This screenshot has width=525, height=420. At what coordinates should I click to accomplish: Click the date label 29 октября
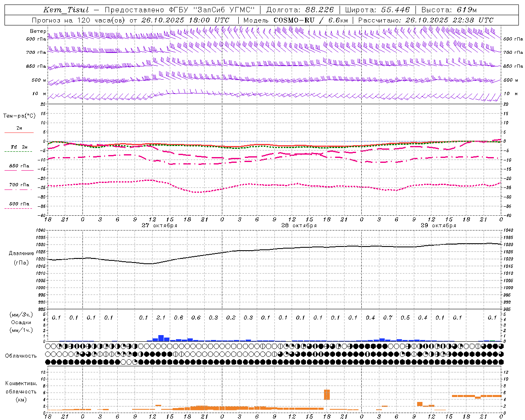[438, 225]
